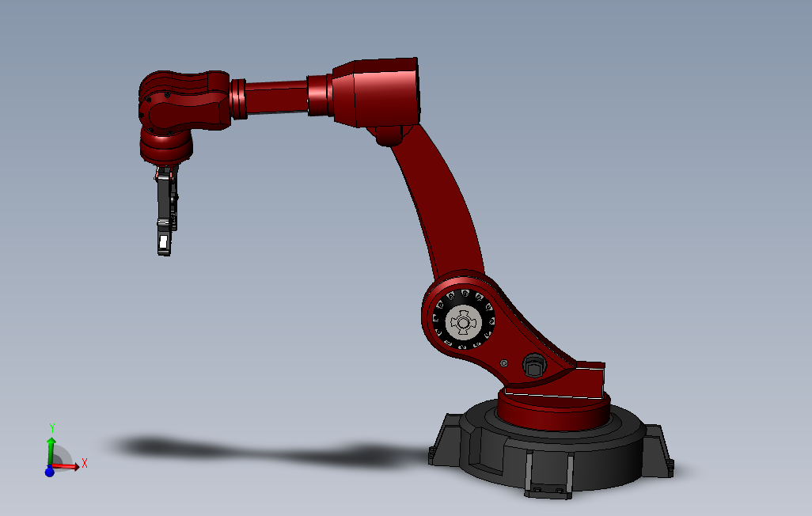The image size is (812, 516).
Task: Select the hex nut on the lower arm
Action: coord(534,366)
